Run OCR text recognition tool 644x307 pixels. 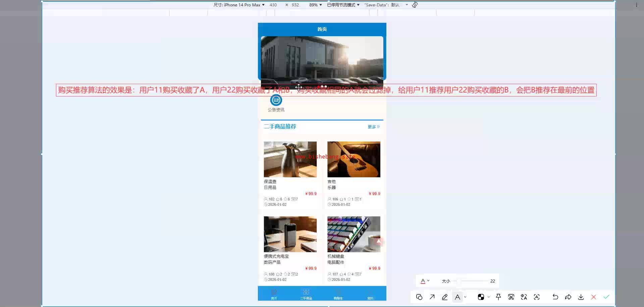coord(537,297)
